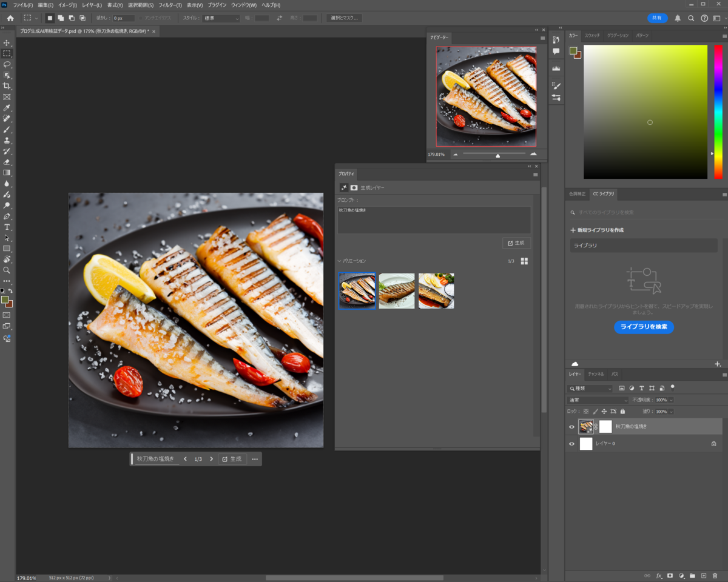728x582 pixels.
Task: Toggle lock transparent pixels
Action: [585, 412]
